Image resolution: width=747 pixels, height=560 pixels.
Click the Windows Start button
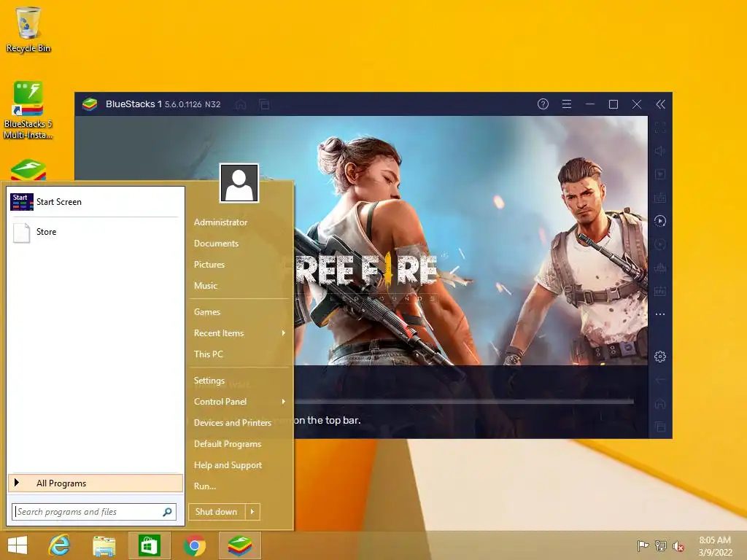point(18,545)
